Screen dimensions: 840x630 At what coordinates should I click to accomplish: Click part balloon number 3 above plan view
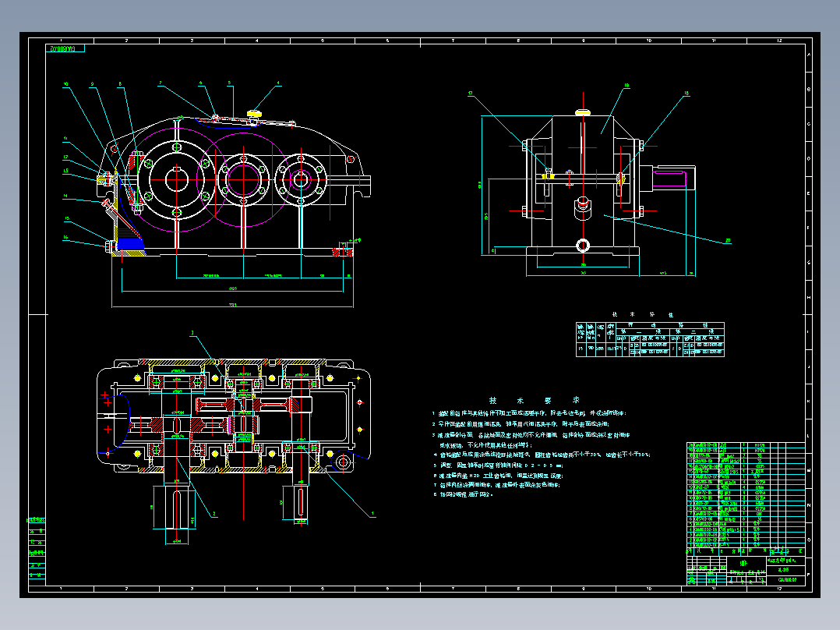(193, 333)
